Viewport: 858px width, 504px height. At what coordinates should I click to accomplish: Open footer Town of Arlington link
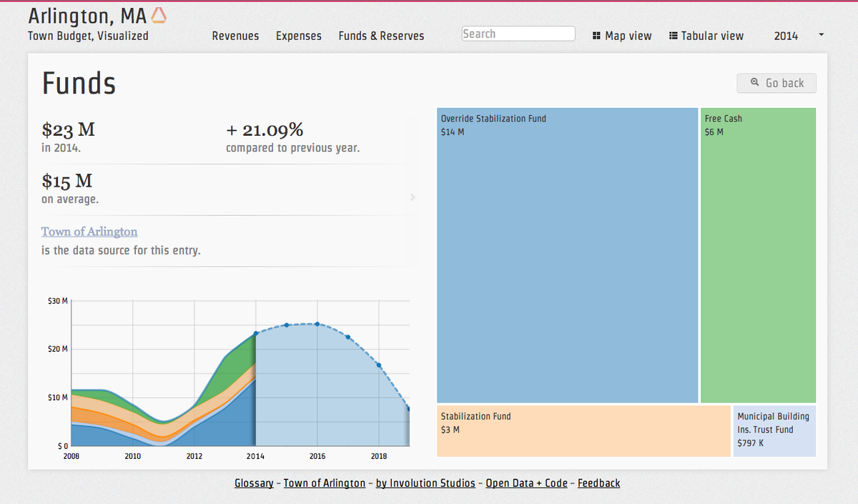tap(325, 483)
